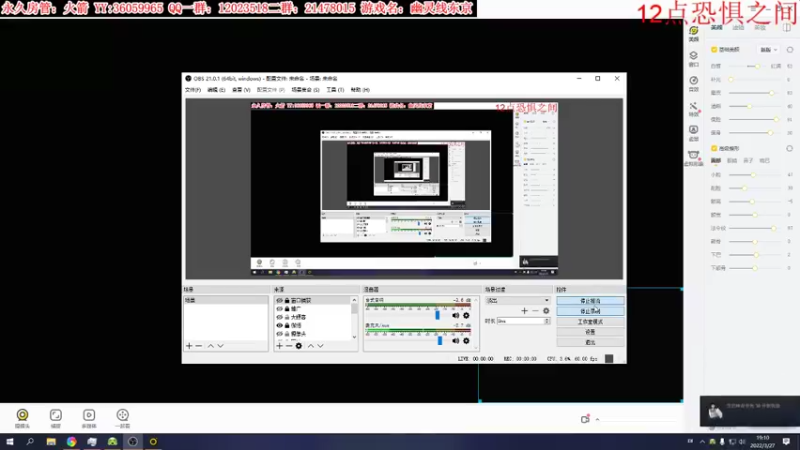
Task: Expand the chevron beside record icon
Action: (597, 419)
